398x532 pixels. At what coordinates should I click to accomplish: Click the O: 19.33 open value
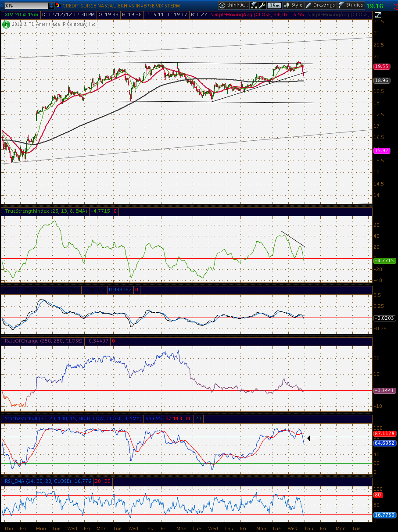click(108, 14)
